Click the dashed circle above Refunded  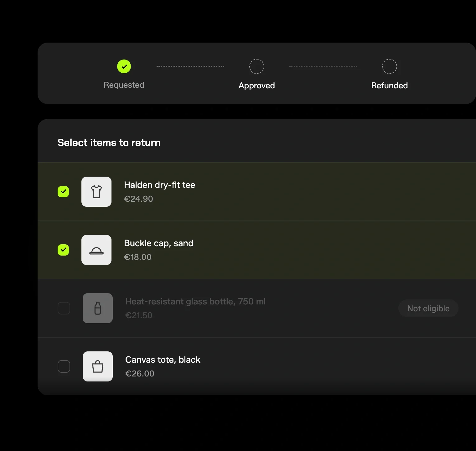click(x=390, y=66)
